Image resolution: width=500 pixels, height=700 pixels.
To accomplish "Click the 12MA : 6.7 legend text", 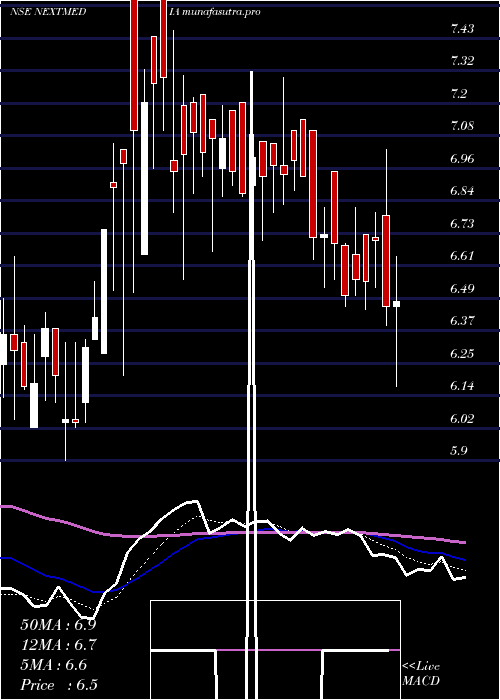I will coord(58,645).
